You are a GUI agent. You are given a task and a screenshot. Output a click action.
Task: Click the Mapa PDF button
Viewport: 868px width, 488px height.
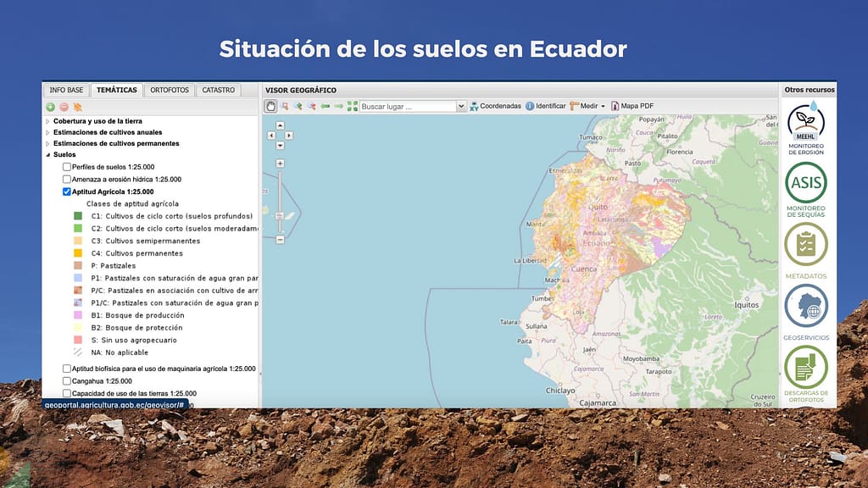[x=632, y=106]
